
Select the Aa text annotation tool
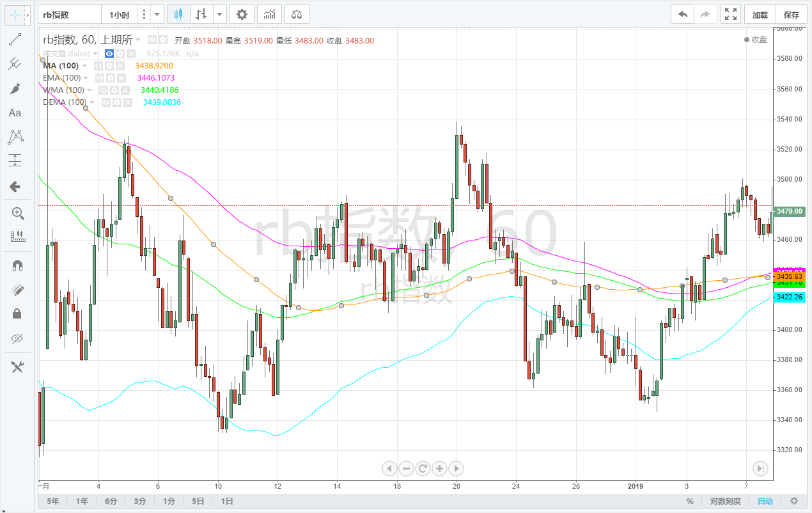point(15,113)
